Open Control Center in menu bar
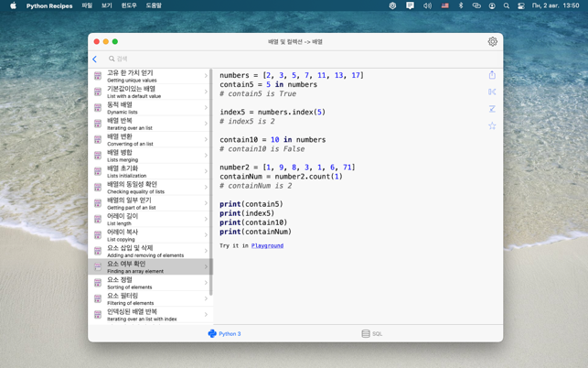This screenshot has width=588, height=368. (521, 5)
